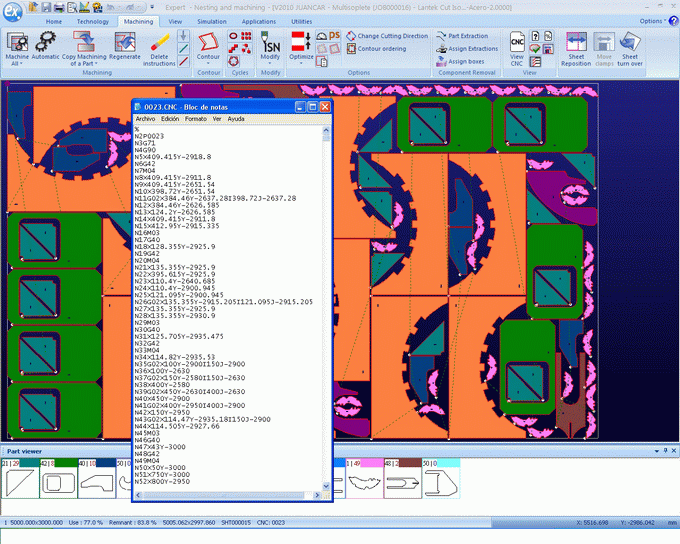Click Copy Machining of a Part
The height and width of the screenshot is (544, 680).
tap(85, 47)
